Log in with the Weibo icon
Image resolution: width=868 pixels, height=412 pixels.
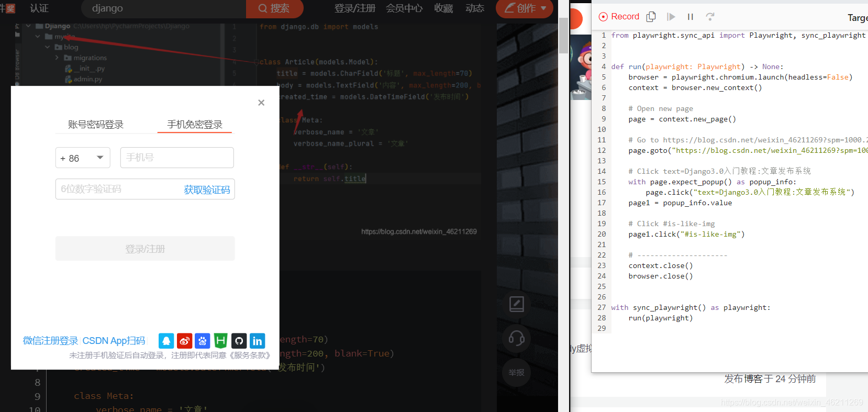[184, 341]
